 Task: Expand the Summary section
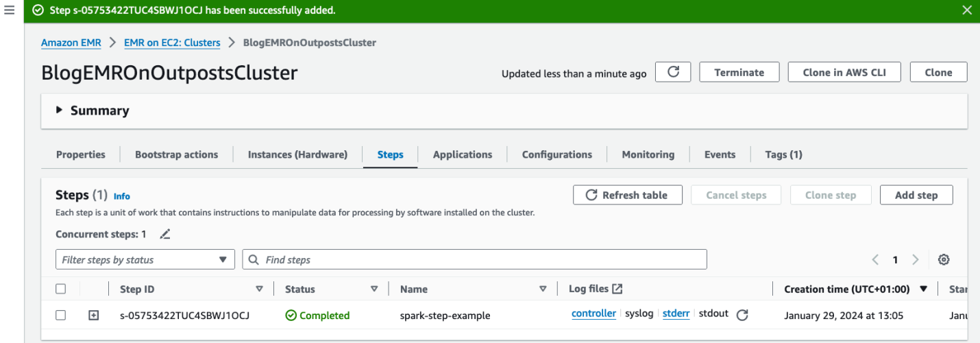pyautogui.click(x=59, y=110)
